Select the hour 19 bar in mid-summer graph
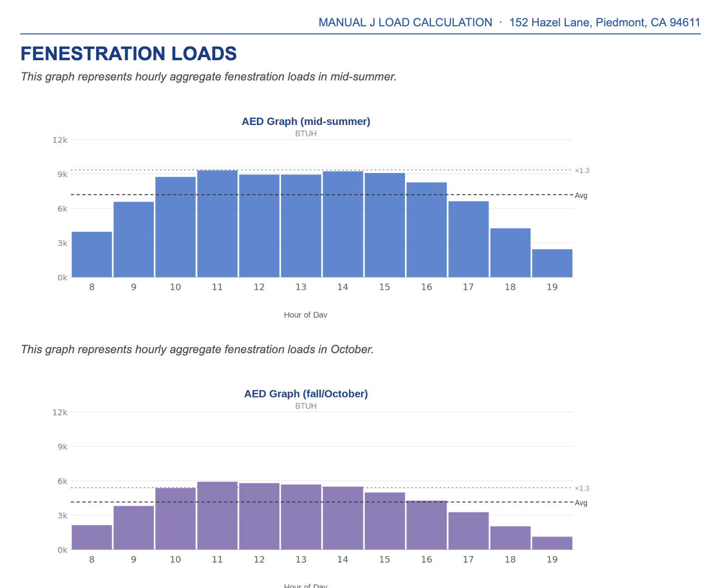 552,262
